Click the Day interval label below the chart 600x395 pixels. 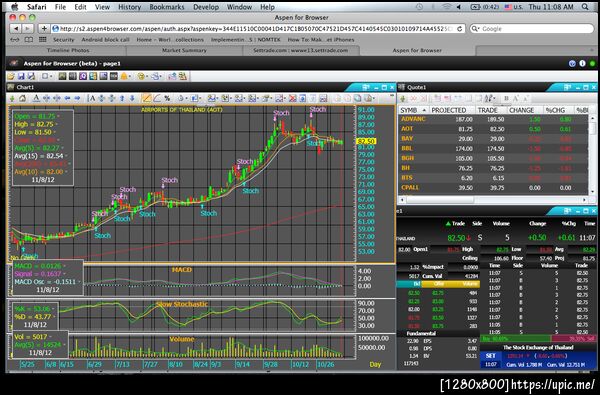click(x=375, y=364)
